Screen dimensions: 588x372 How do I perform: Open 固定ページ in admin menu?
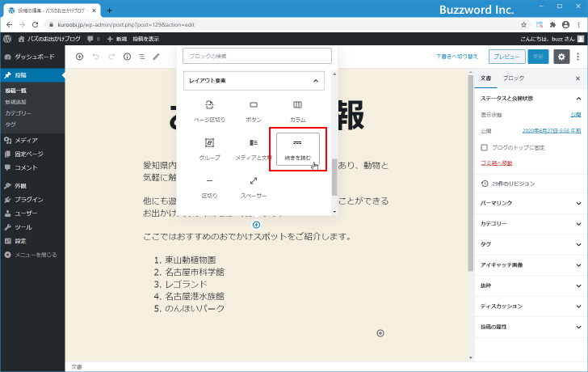pyautogui.click(x=32, y=154)
